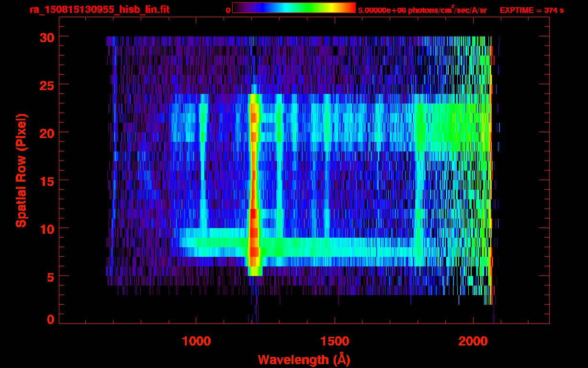Click the Spatial Row (Pixel) axis title
The width and height of the screenshot is (588, 368).
tap(22, 170)
